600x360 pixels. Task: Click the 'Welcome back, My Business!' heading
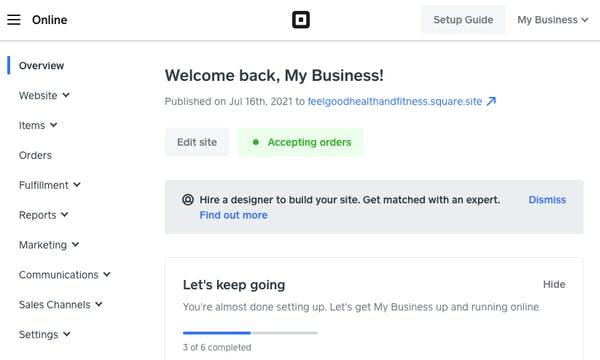coord(274,75)
